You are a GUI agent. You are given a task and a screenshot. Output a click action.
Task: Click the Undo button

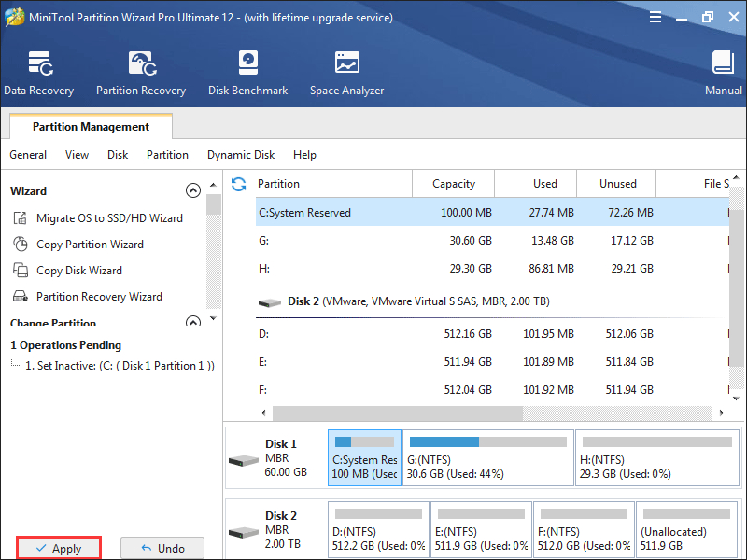[x=162, y=548]
